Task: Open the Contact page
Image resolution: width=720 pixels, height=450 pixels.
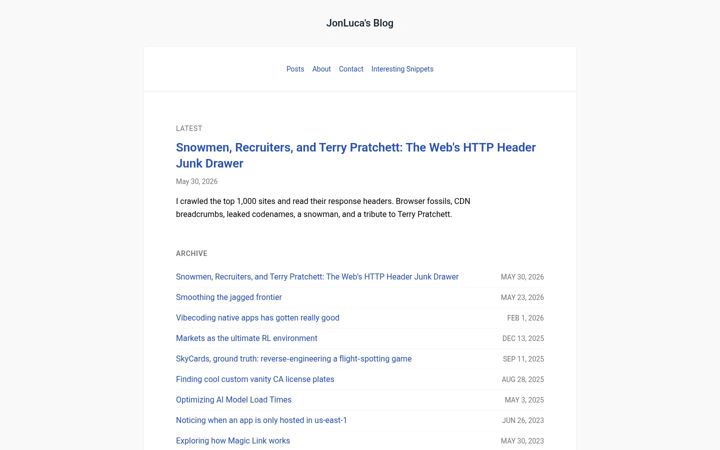Action: [351, 69]
